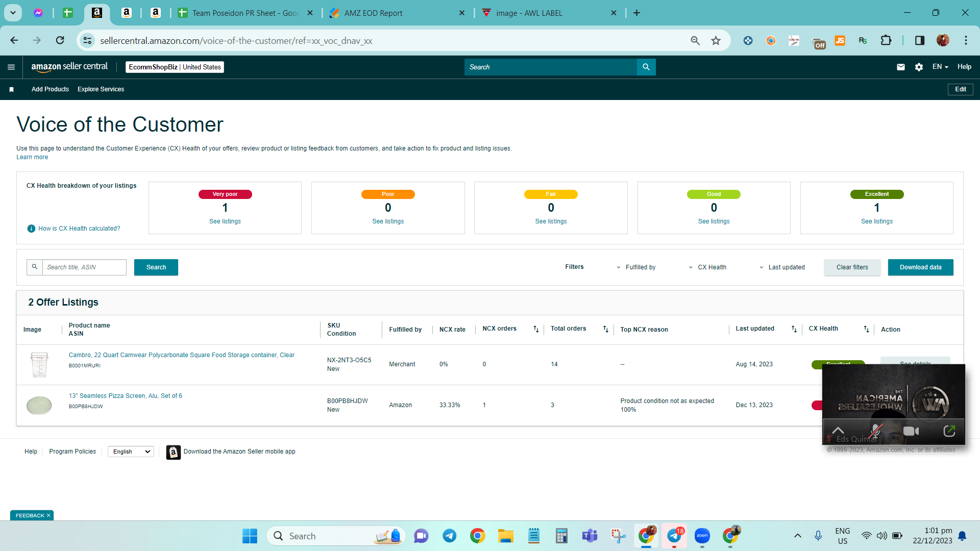Sort listings by Total orders
Screen dimensions: 980x551
click(x=606, y=329)
